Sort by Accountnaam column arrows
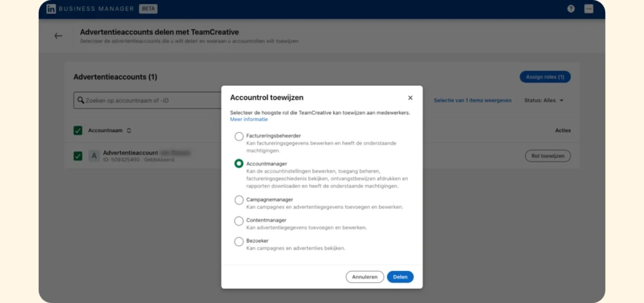The width and height of the screenshot is (644, 303). pyautogui.click(x=129, y=130)
